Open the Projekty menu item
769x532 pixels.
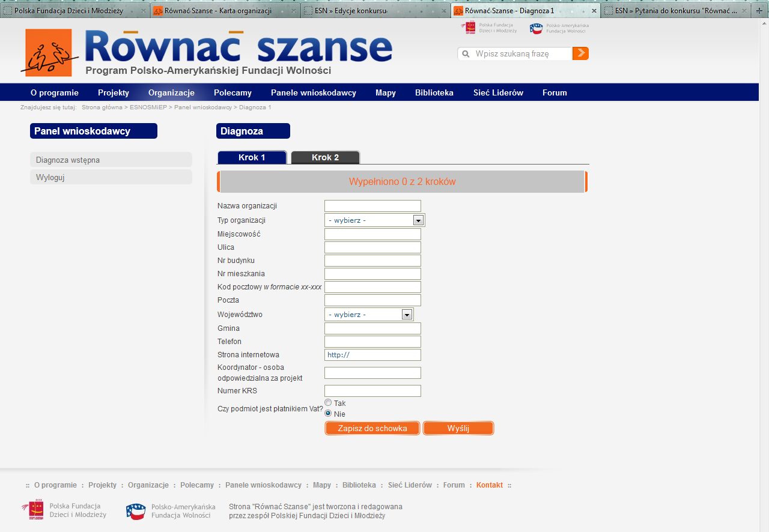pos(114,92)
